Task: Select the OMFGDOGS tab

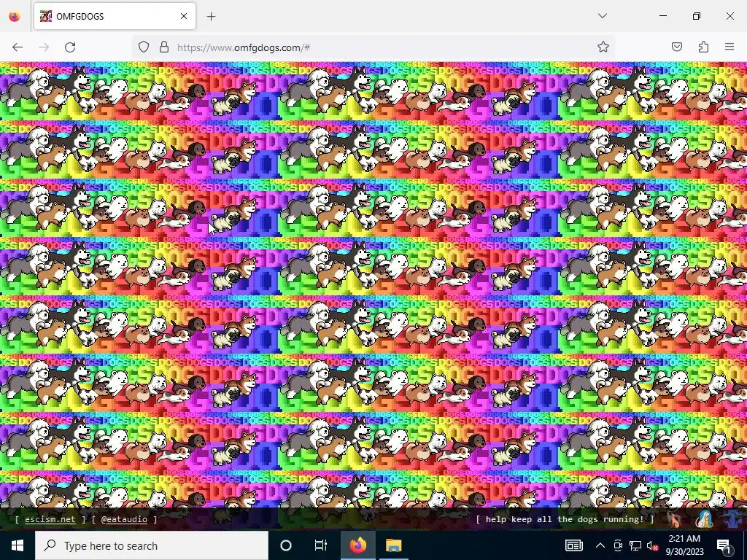Action: 115,16
